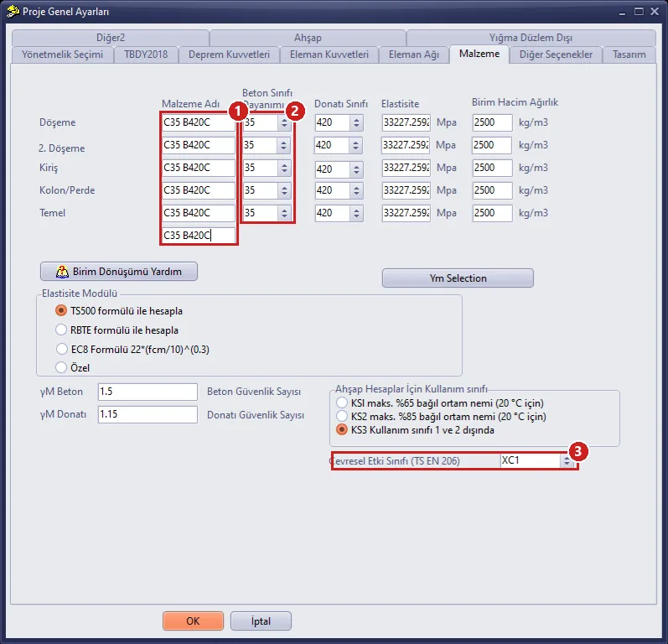Adjust Temel concrete class strength spinner
The image size is (668, 644).
pos(284,213)
